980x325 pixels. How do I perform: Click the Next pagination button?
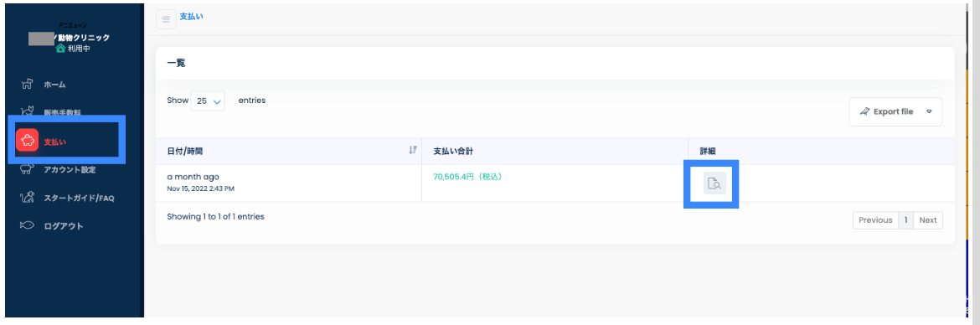(928, 220)
